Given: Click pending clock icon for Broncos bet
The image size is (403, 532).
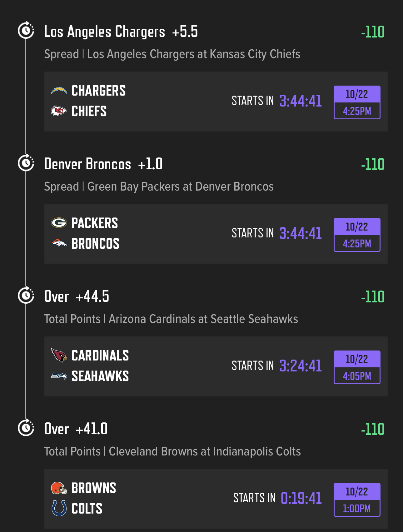Looking at the screenshot, I should click(26, 163).
